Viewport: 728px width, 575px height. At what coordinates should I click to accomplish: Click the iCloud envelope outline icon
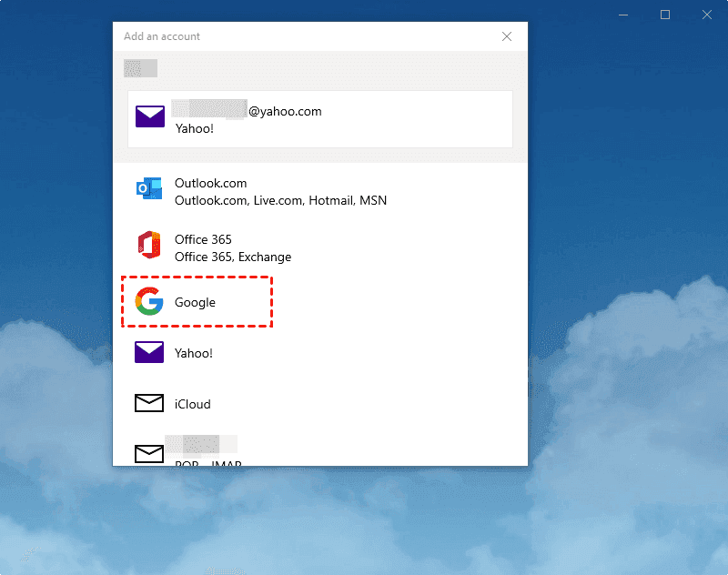(149, 403)
